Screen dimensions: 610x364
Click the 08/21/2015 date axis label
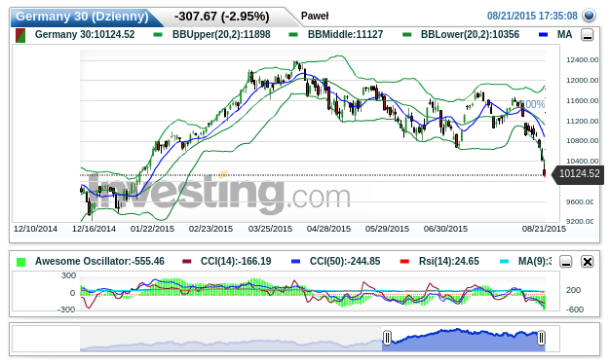[x=544, y=229]
